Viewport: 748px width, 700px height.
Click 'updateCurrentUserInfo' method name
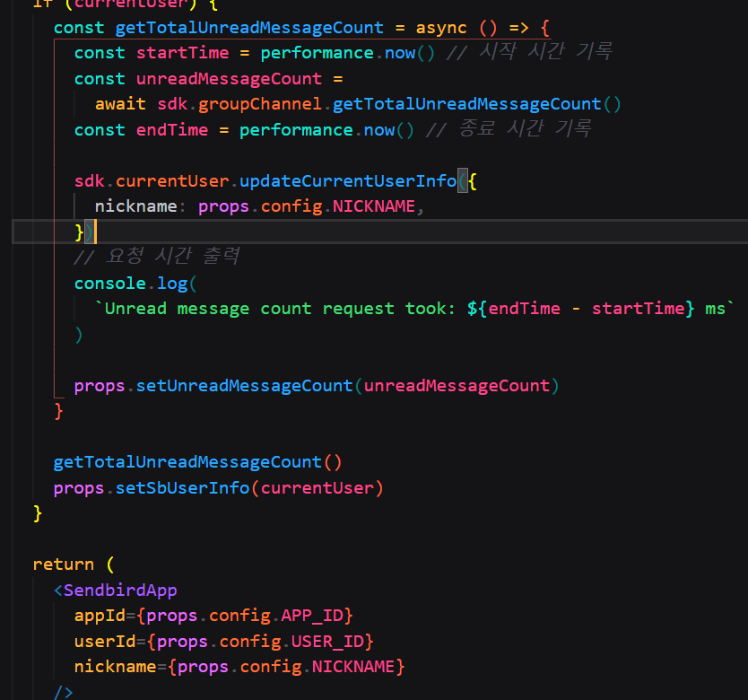348,181
